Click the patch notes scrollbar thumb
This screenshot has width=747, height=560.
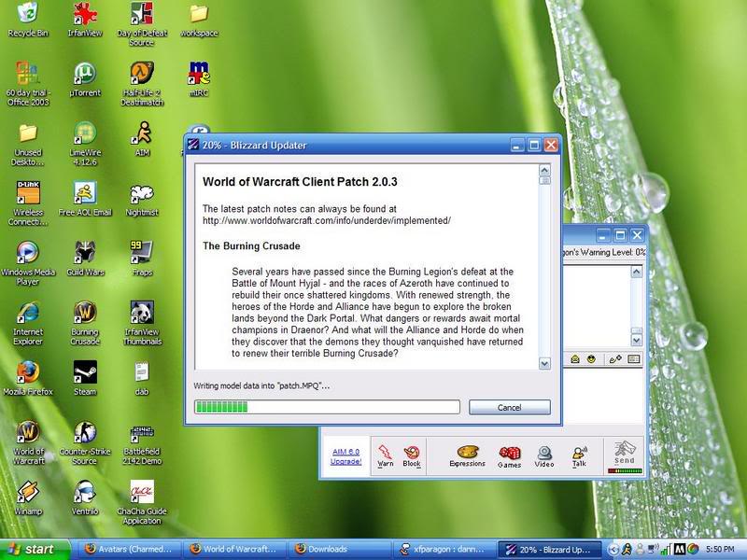click(x=544, y=180)
